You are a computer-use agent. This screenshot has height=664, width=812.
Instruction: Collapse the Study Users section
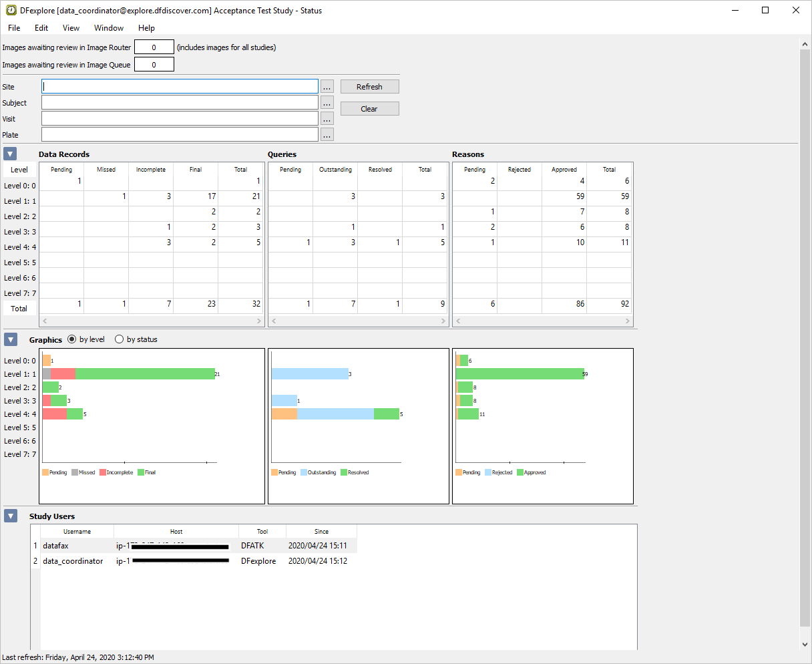pos(10,516)
